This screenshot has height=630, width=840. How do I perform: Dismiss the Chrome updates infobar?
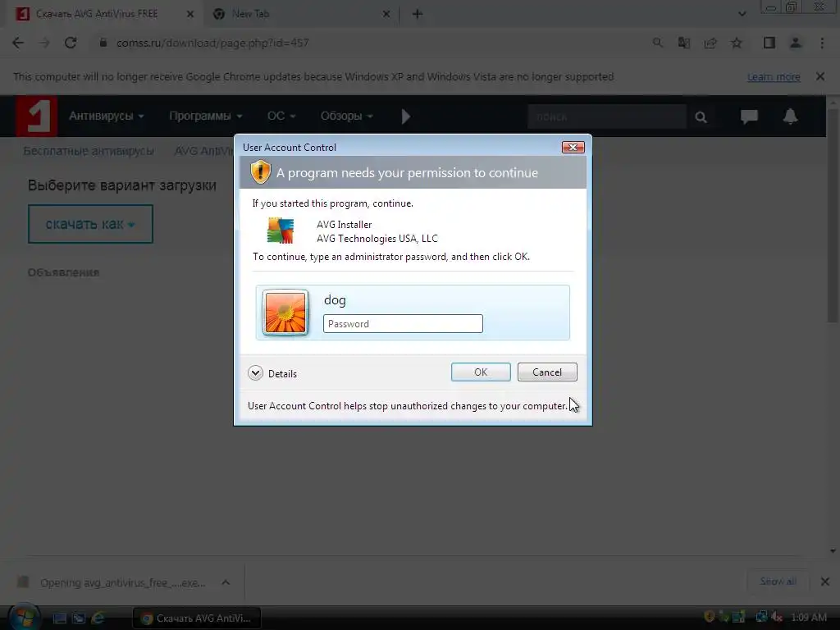click(x=820, y=76)
